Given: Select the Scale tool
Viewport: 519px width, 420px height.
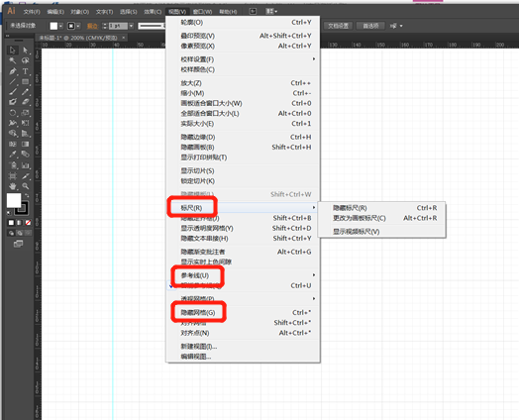Looking at the screenshot, I should [25, 113].
